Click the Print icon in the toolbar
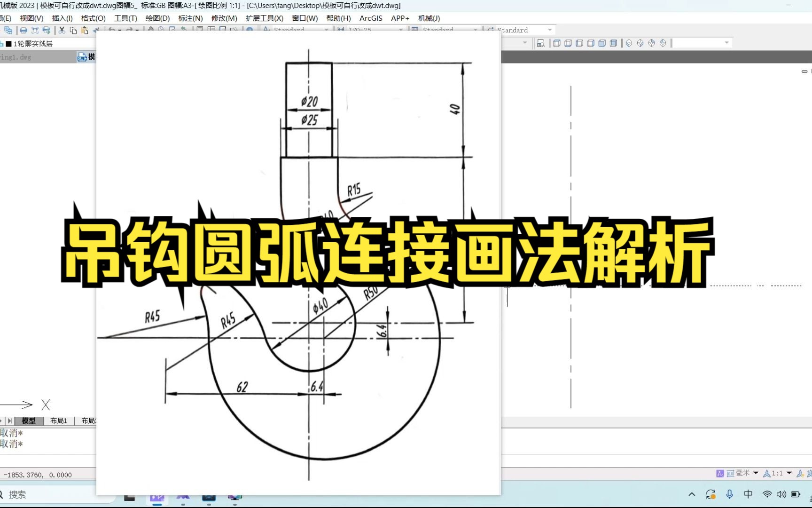The width and height of the screenshot is (812, 508). [23, 30]
